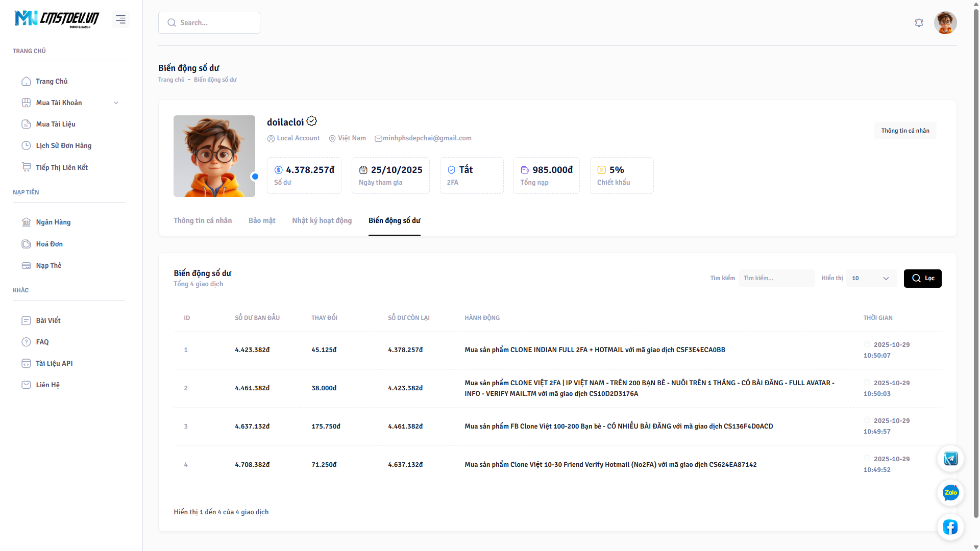The width and height of the screenshot is (980, 551).
Task: Click the Tài Liệu API icon
Action: tap(26, 364)
